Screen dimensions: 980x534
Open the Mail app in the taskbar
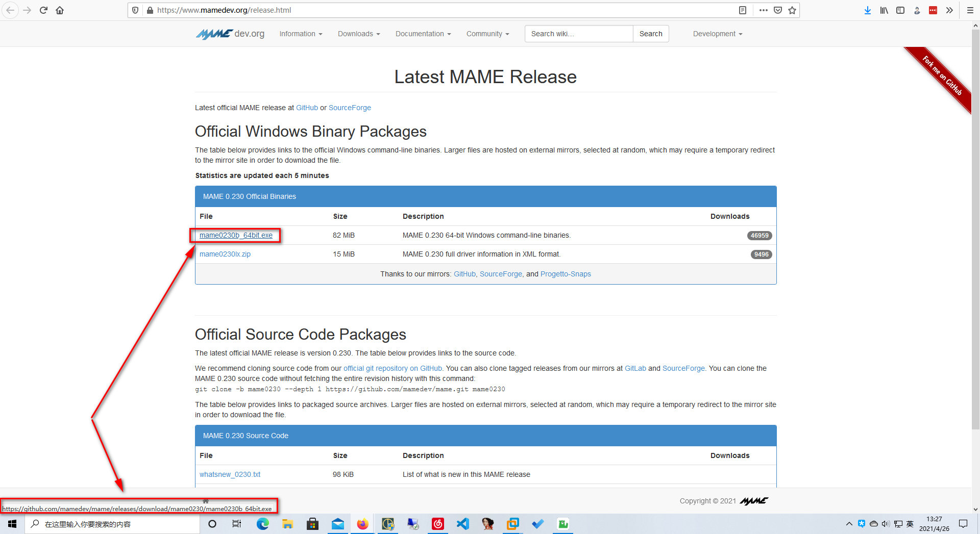337,524
